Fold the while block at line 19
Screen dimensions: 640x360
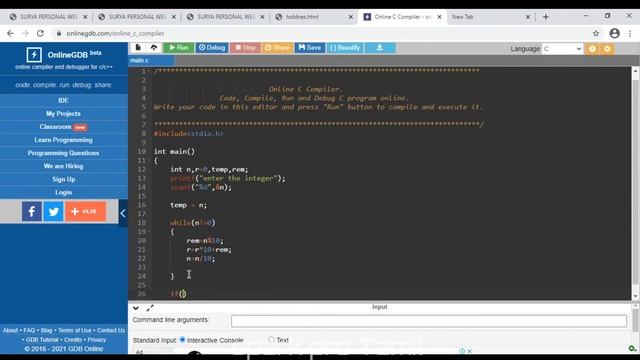click(149, 231)
